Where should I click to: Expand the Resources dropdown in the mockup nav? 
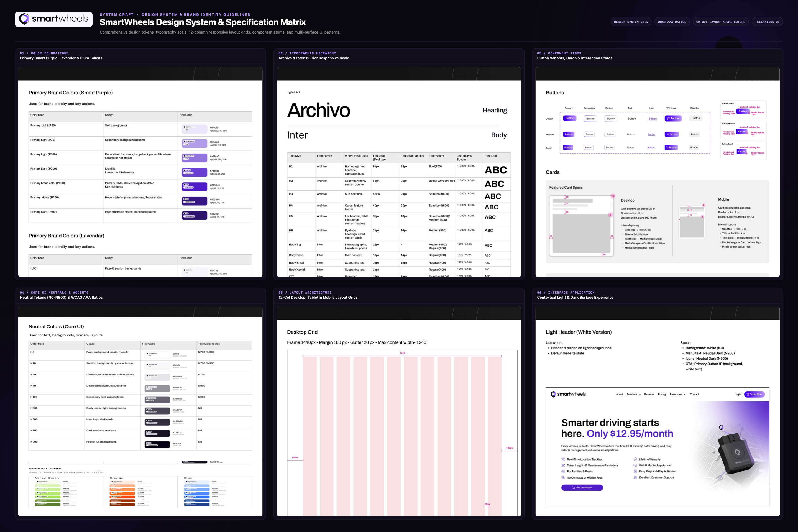pos(677,394)
